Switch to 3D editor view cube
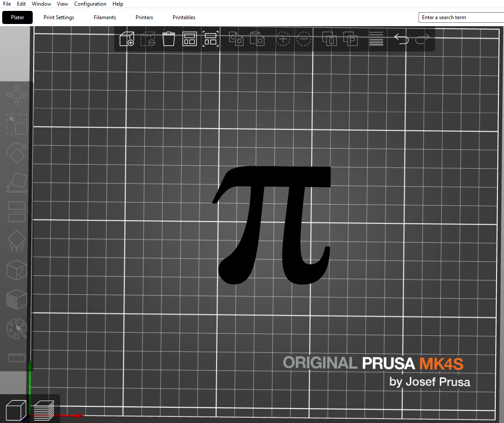This screenshot has width=504, height=423. [16, 410]
